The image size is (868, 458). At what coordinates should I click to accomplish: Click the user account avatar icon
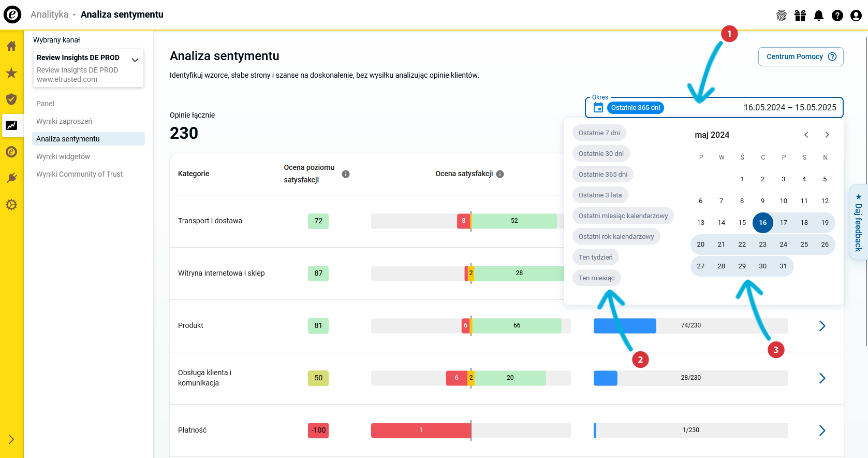click(x=856, y=16)
